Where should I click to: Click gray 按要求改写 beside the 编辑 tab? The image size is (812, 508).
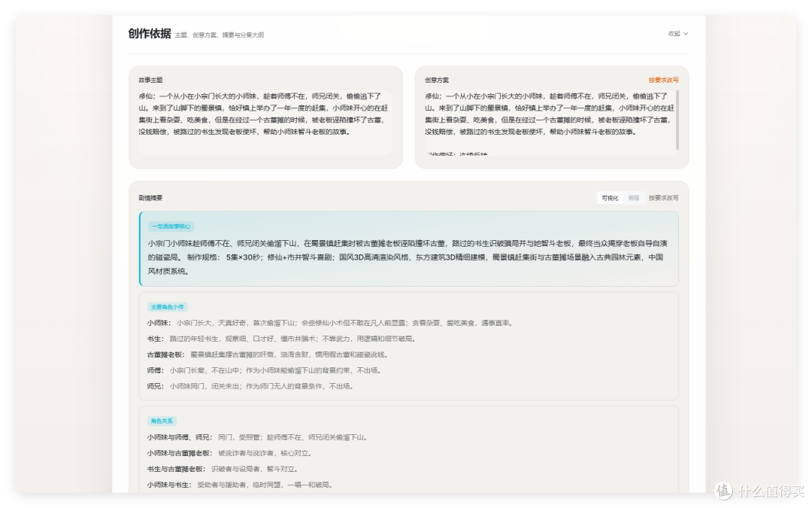tap(663, 198)
